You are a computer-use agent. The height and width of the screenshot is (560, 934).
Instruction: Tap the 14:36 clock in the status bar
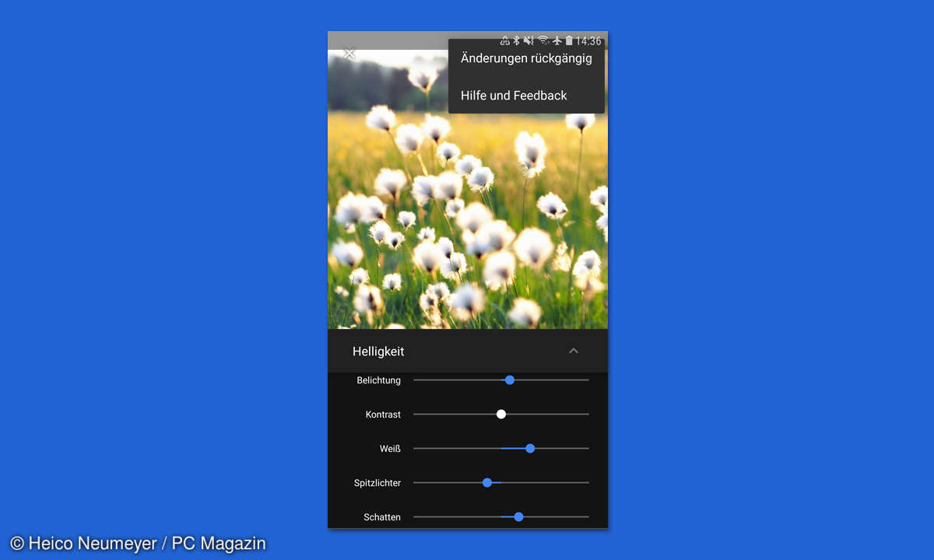tap(588, 40)
